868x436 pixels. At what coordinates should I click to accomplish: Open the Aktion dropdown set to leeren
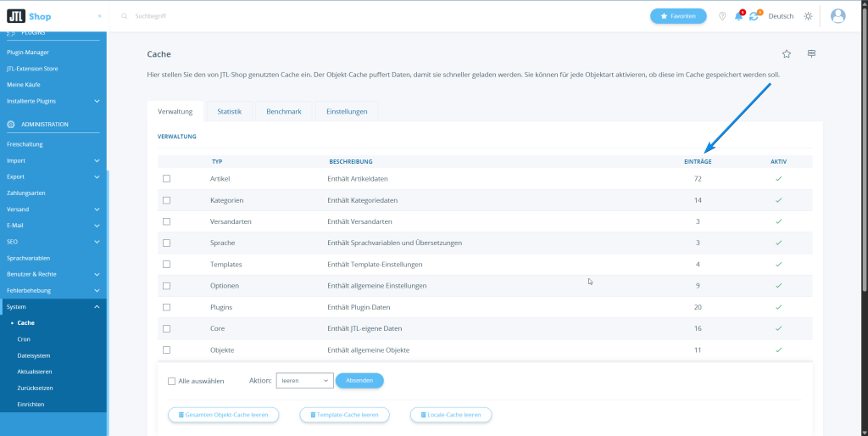coord(304,381)
